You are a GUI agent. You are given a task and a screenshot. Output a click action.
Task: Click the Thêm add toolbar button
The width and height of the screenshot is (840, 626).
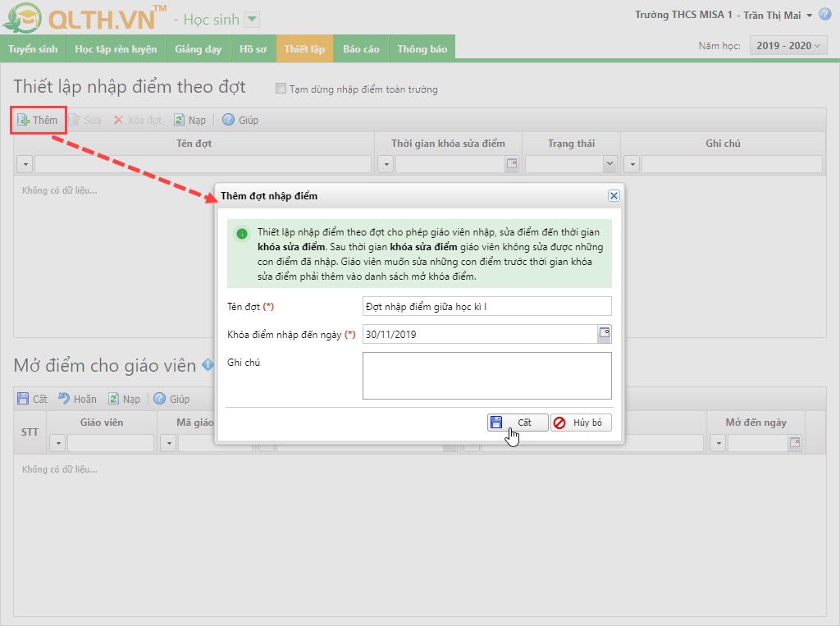coord(38,120)
